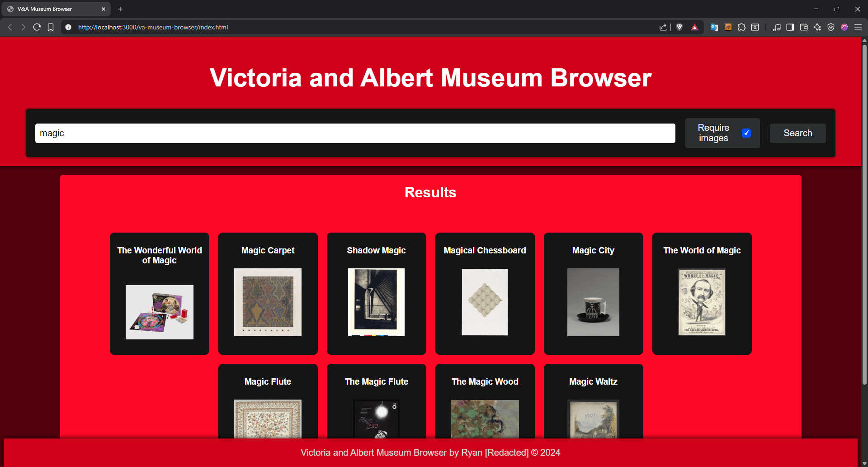868x467 pixels.
Task: Go forward to the next page
Action: tap(24, 27)
